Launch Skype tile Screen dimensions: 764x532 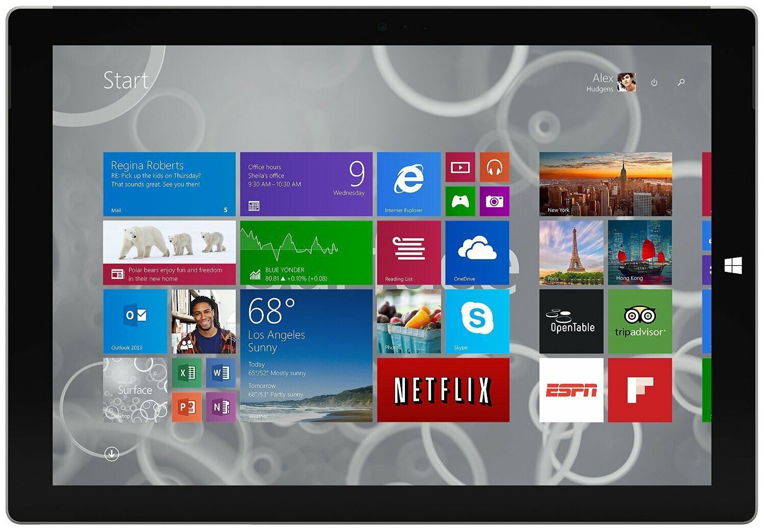(477, 321)
